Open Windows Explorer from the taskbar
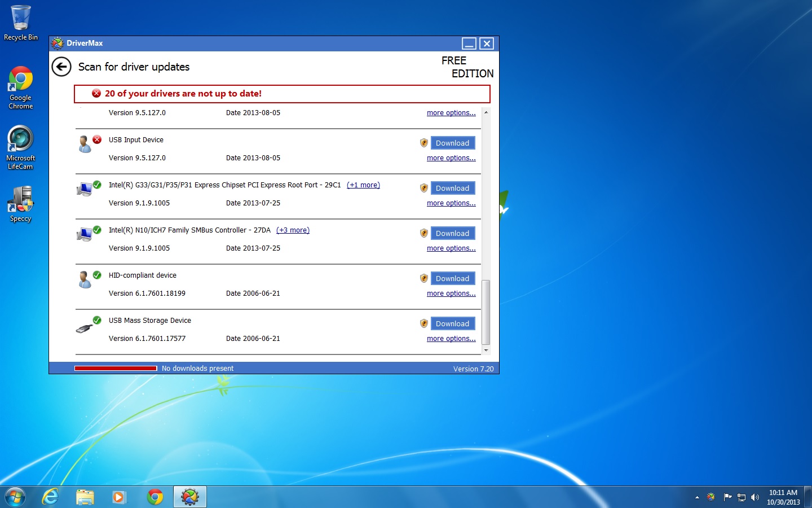The width and height of the screenshot is (812, 508). [85, 497]
